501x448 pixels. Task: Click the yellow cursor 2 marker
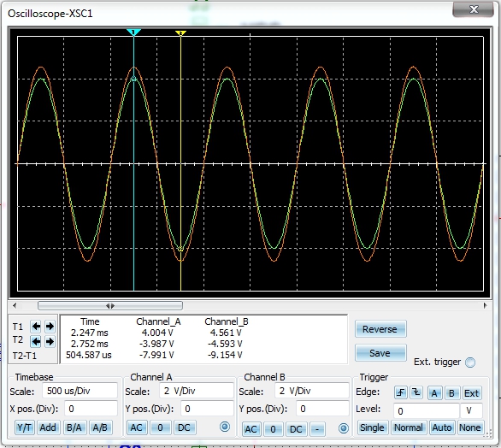point(180,32)
